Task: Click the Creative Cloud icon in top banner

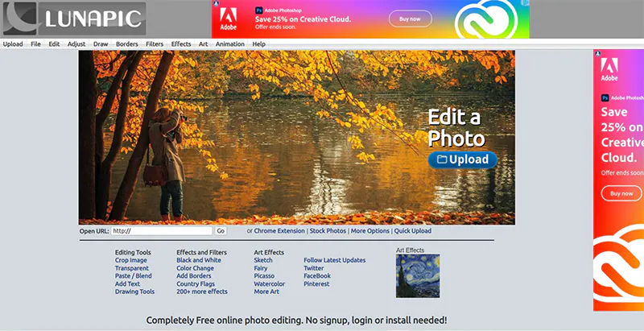Action: coord(487,19)
